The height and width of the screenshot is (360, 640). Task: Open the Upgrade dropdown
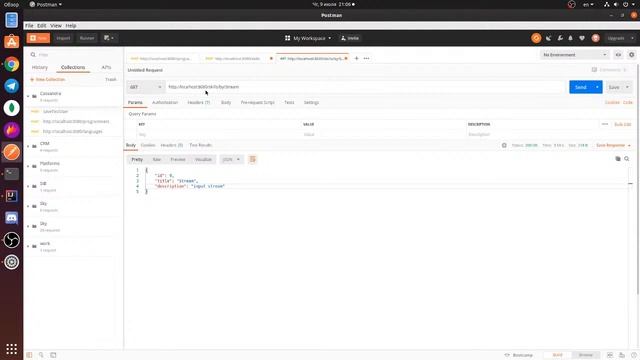pyautogui.click(x=620, y=38)
